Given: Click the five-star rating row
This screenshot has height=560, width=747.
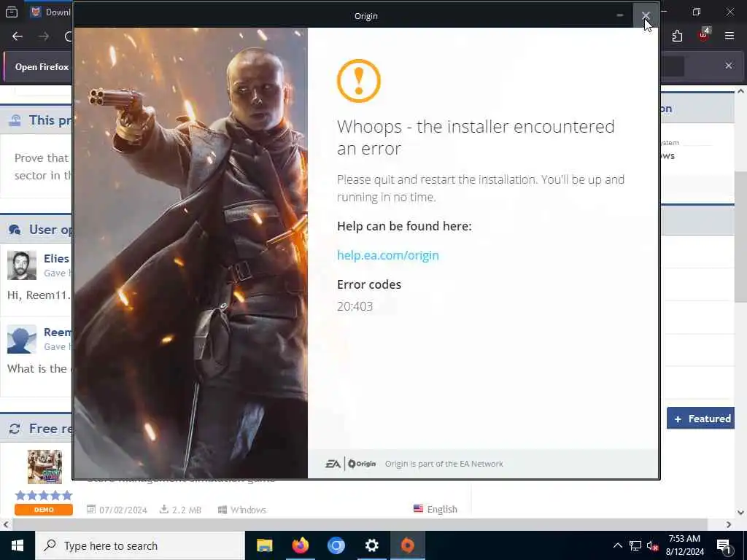Looking at the screenshot, I should click(44, 495).
